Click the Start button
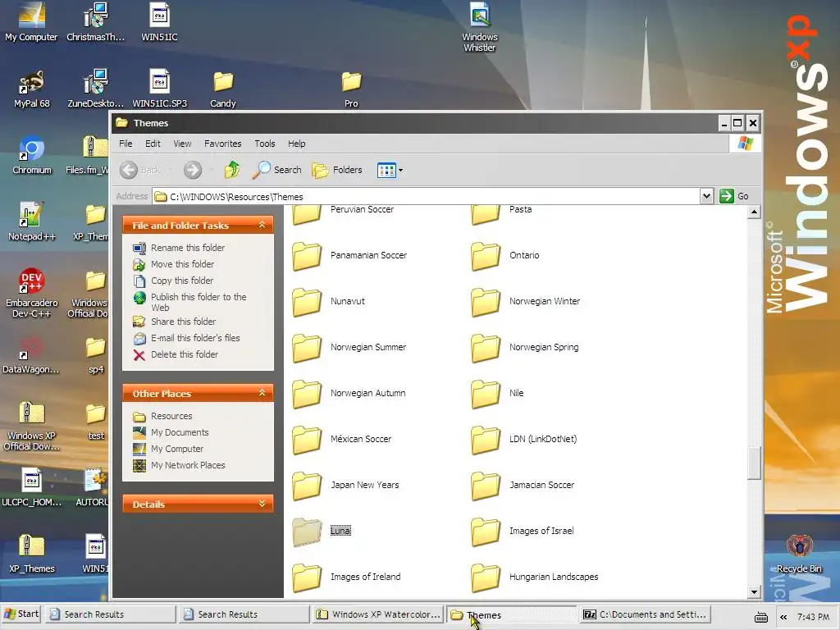Screen dimensions: 840x630 click(21, 614)
